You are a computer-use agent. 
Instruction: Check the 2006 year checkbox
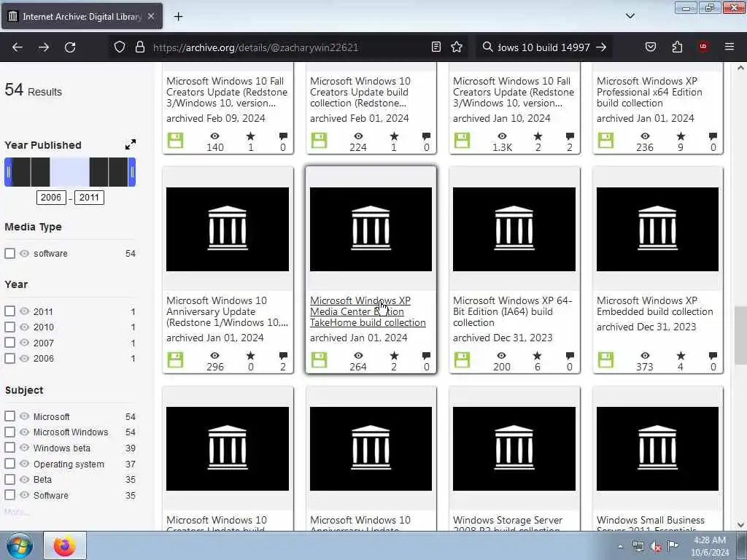click(x=9, y=358)
